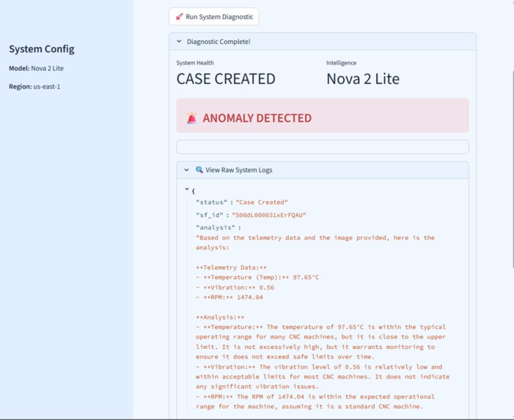Viewport: 514px width, 420px height.
Task: Click the Region: us-east-1 sidebar line
Action: [34, 86]
